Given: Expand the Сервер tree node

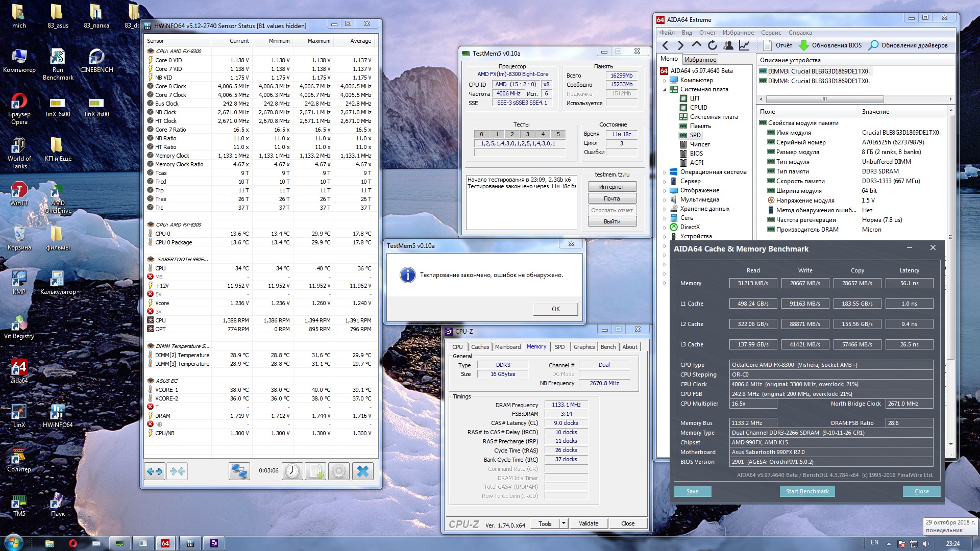Looking at the screenshot, I should [665, 181].
